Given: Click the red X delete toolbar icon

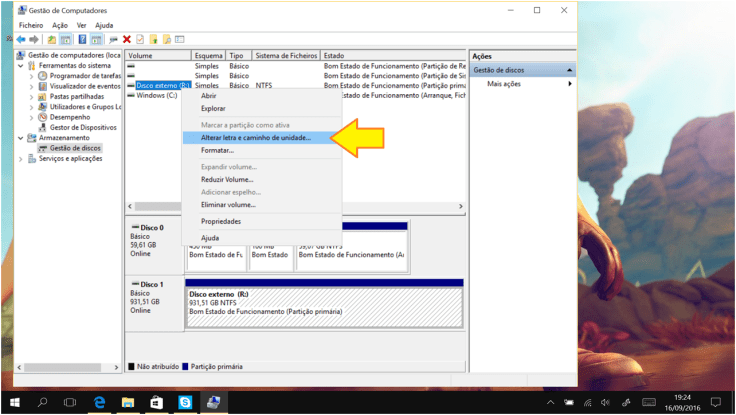Looking at the screenshot, I should click(x=126, y=39).
